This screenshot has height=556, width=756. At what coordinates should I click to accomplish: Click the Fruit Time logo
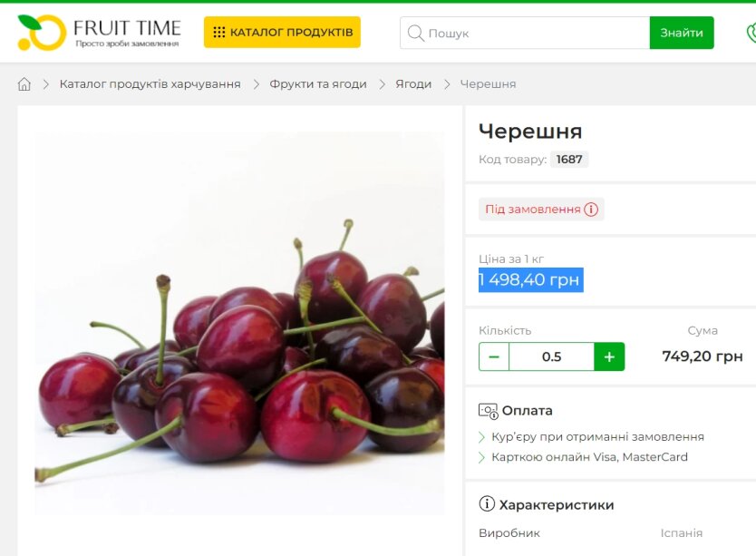click(99, 33)
